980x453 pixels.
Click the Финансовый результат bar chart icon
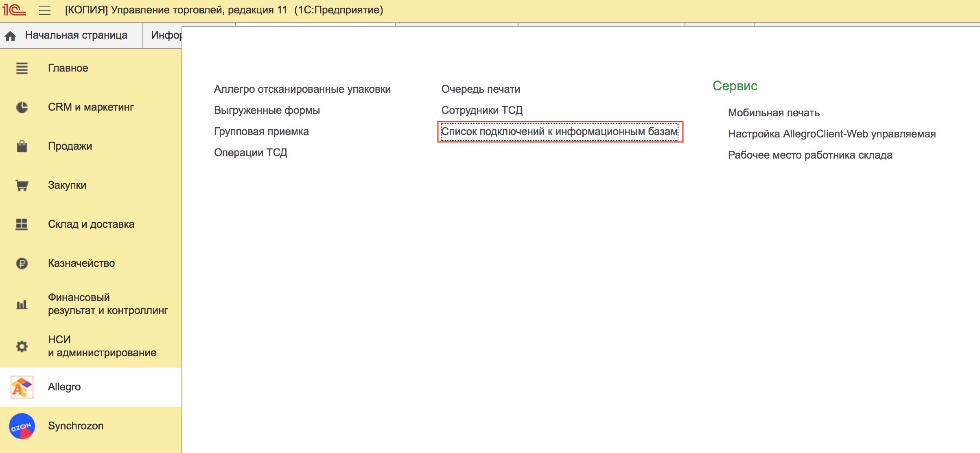click(22, 304)
